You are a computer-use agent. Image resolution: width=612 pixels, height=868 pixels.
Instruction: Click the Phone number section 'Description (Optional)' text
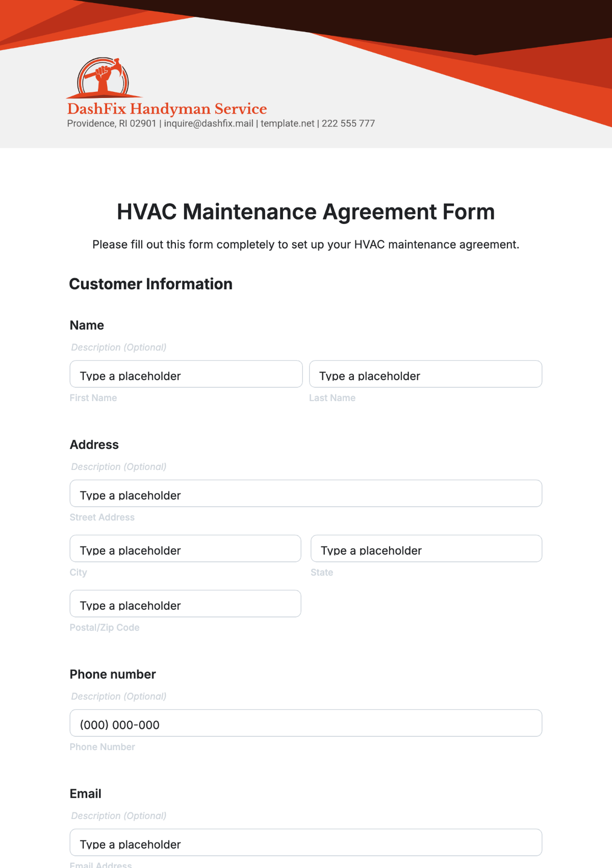pyautogui.click(x=119, y=697)
